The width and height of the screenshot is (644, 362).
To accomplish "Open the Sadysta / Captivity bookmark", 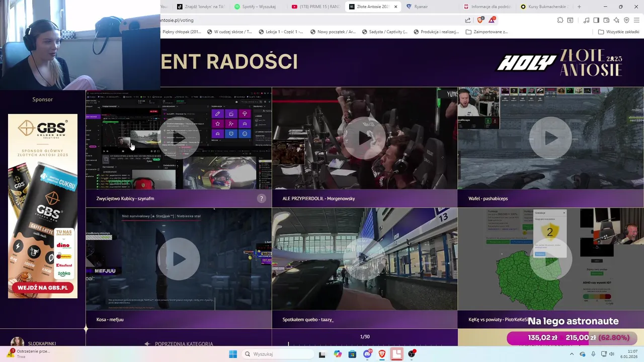I will 385,32.
